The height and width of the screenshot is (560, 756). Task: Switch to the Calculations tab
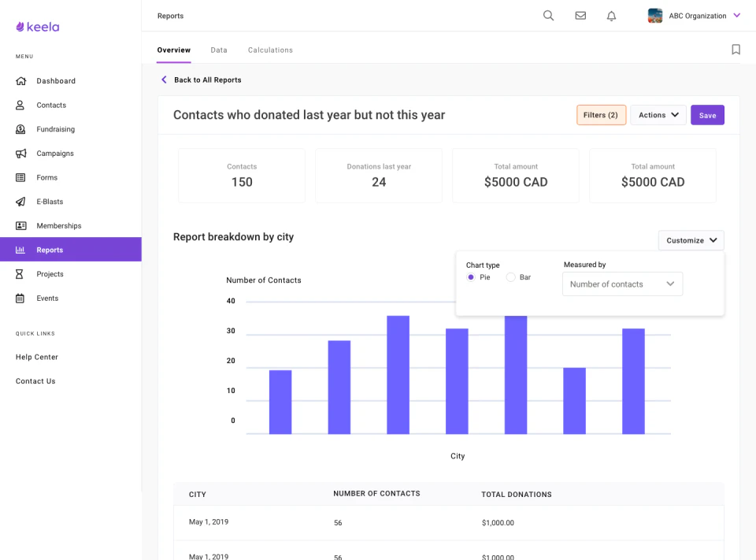point(270,50)
